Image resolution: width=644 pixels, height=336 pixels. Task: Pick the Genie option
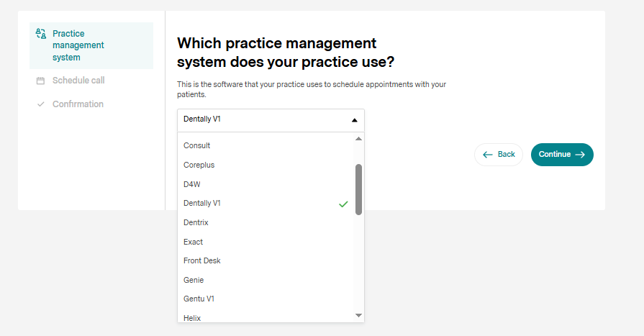pos(194,280)
